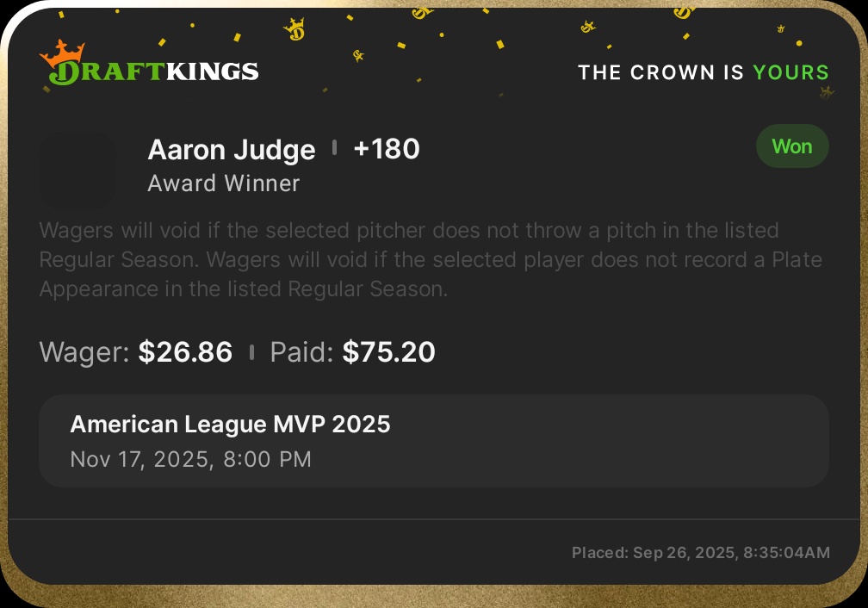This screenshot has height=608, width=868.
Task: Open the American League MVP 2025 event card
Action: [x=433, y=441]
